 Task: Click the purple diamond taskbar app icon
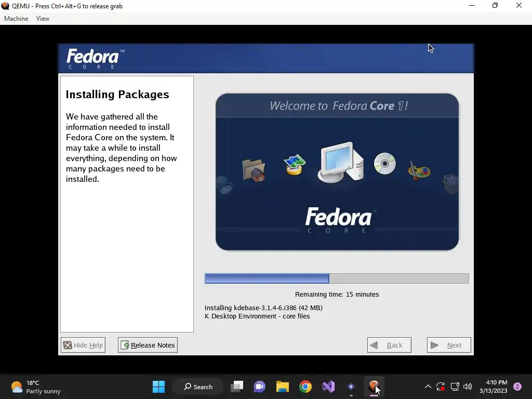[x=351, y=387]
